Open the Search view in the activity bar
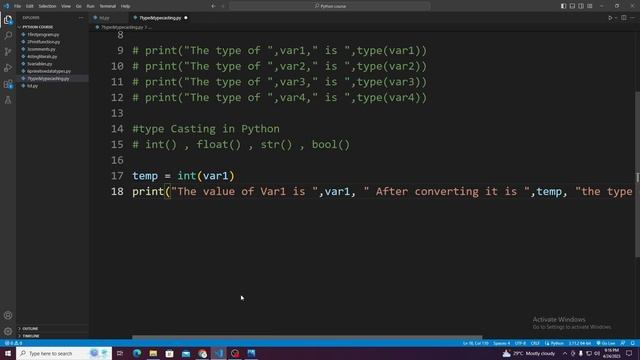The image size is (640, 360). click(x=8, y=36)
